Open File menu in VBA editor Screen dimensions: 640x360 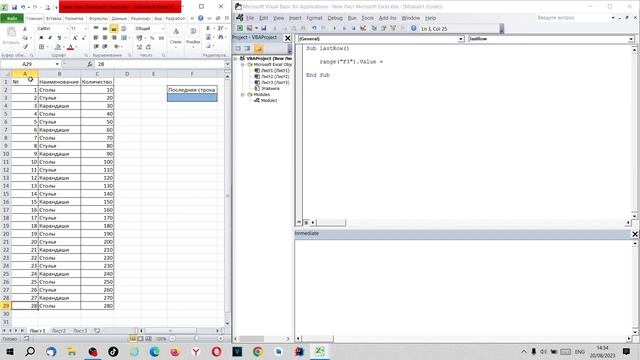click(250, 18)
